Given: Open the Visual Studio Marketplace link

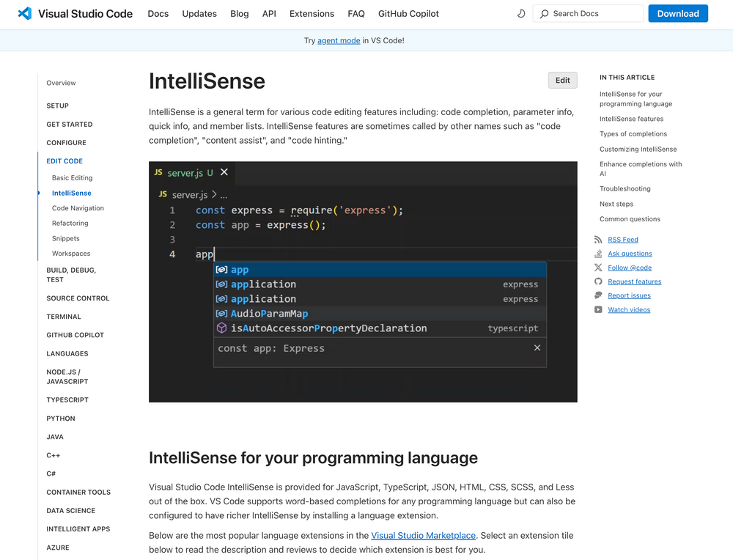Looking at the screenshot, I should (x=423, y=536).
